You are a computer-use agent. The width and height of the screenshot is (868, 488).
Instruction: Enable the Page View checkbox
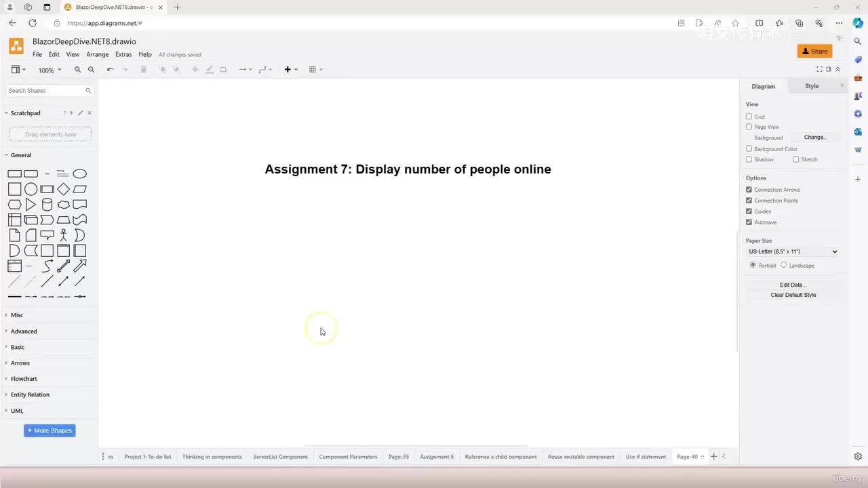pyautogui.click(x=749, y=127)
